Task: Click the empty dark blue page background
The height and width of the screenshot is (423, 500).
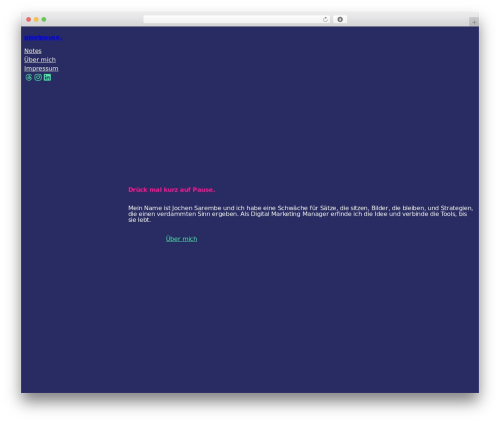Action: click(250, 317)
